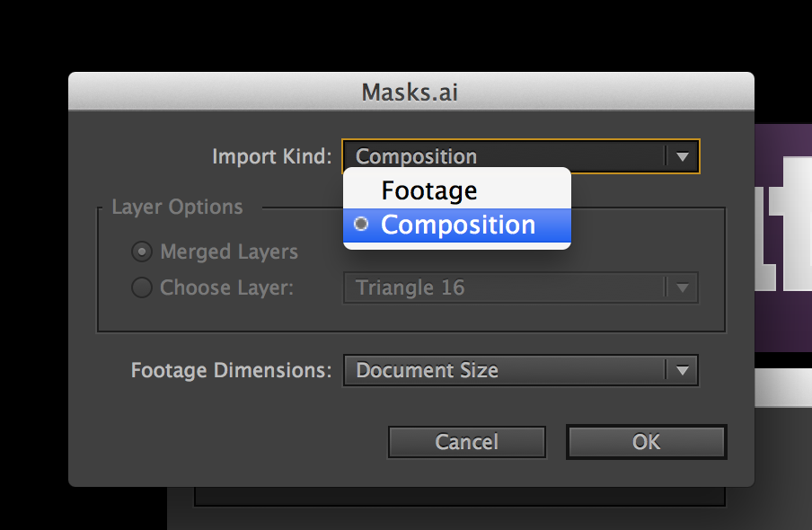The height and width of the screenshot is (530, 812).
Task: Click the Import Kind label
Action: (272, 156)
